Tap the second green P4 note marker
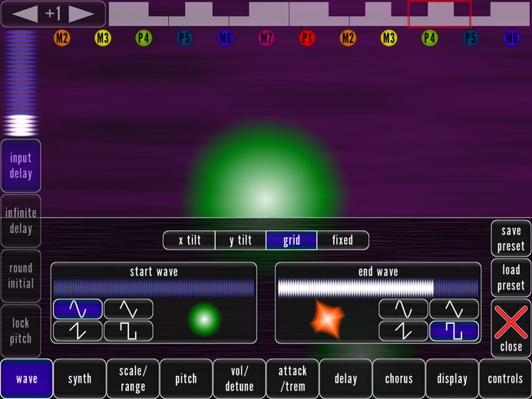Image resolution: width=532 pixels, height=399 pixels. [x=430, y=38]
